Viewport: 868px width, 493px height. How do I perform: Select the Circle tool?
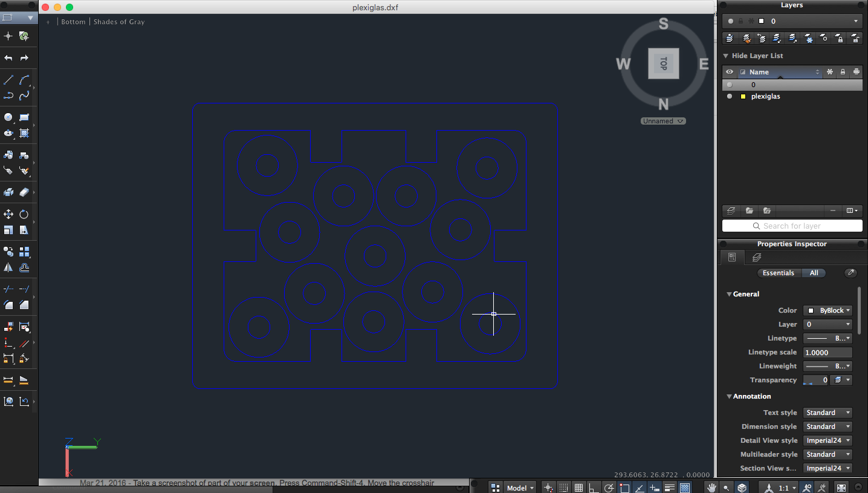8,117
